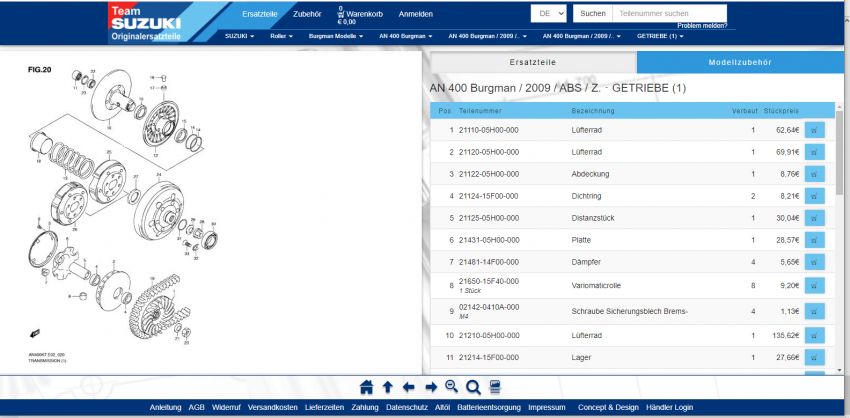Add Schraube Sicherungsblech to cart

coord(814,311)
